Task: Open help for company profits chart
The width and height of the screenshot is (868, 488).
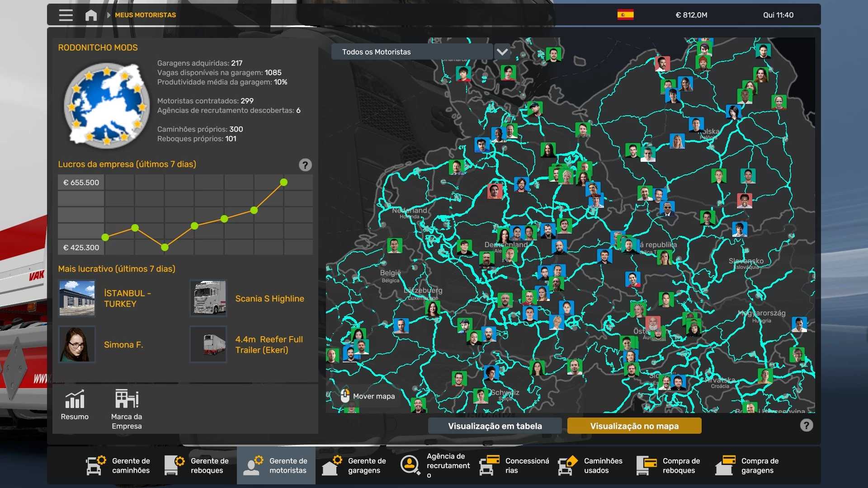Action: pyautogui.click(x=305, y=165)
